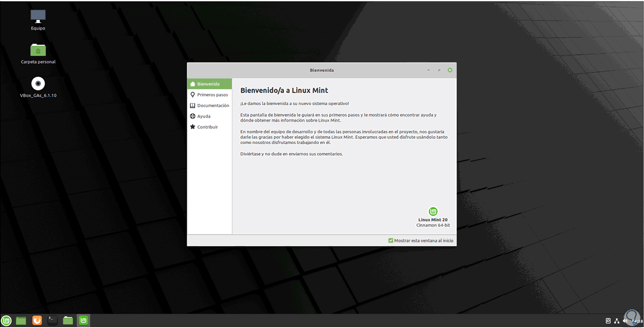Select the Bienvenida sidebar tab
The width and height of the screenshot is (644, 328).
(210, 84)
